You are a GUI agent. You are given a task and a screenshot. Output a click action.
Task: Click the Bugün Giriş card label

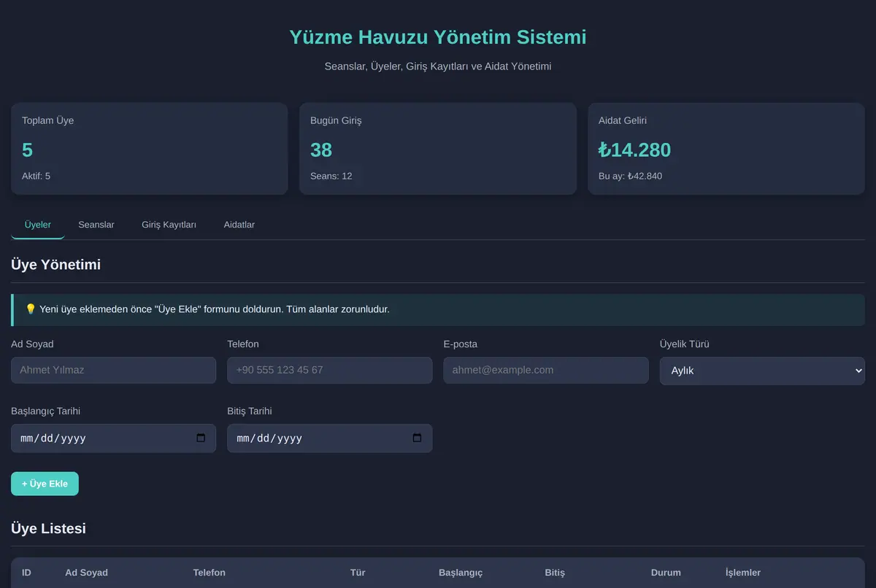click(336, 120)
